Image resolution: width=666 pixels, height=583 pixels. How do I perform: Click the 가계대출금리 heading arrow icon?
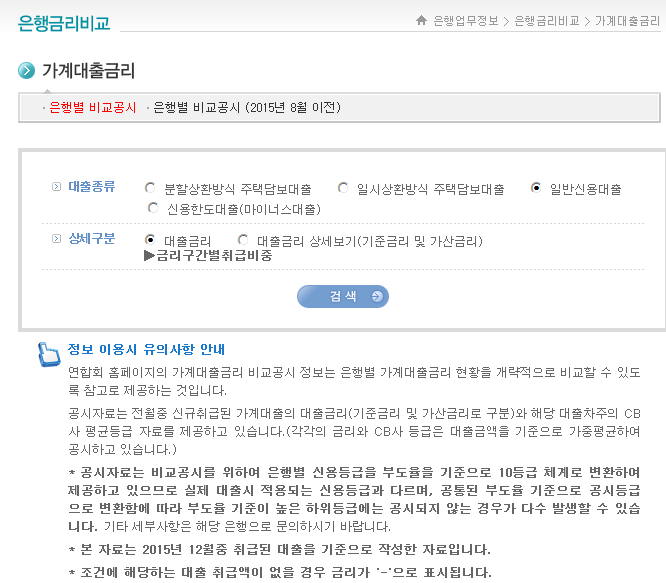click(26, 70)
